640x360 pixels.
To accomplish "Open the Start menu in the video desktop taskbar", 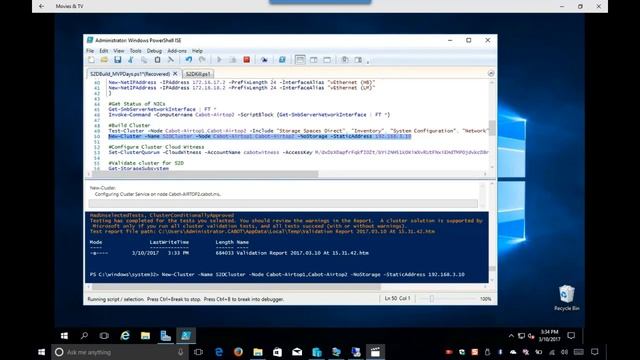I will (64, 336).
